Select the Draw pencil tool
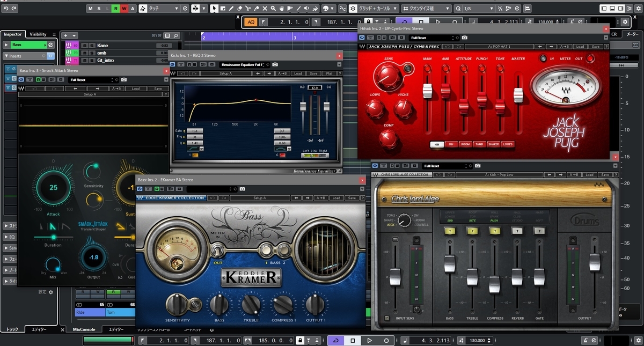The image size is (644, 346). tap(231, 9)
